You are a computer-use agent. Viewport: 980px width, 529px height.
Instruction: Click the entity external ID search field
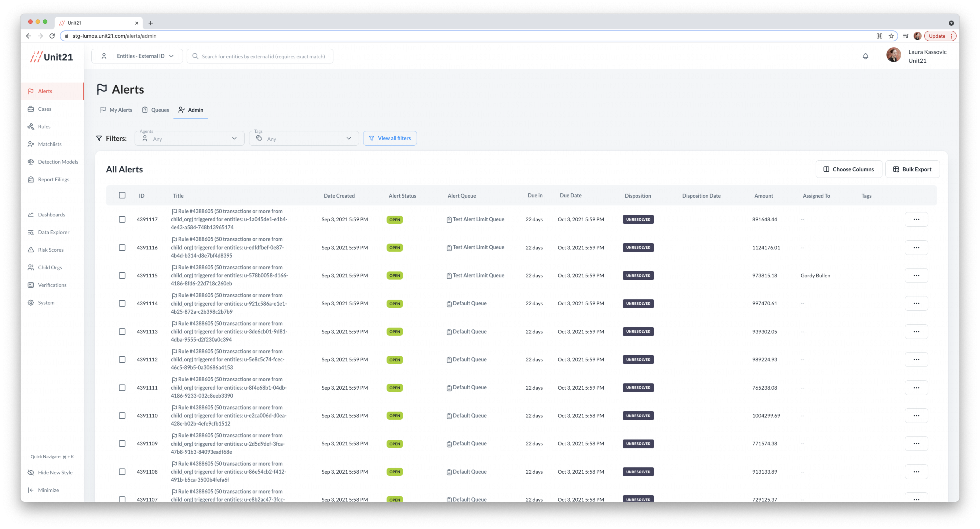coord(263,56)
